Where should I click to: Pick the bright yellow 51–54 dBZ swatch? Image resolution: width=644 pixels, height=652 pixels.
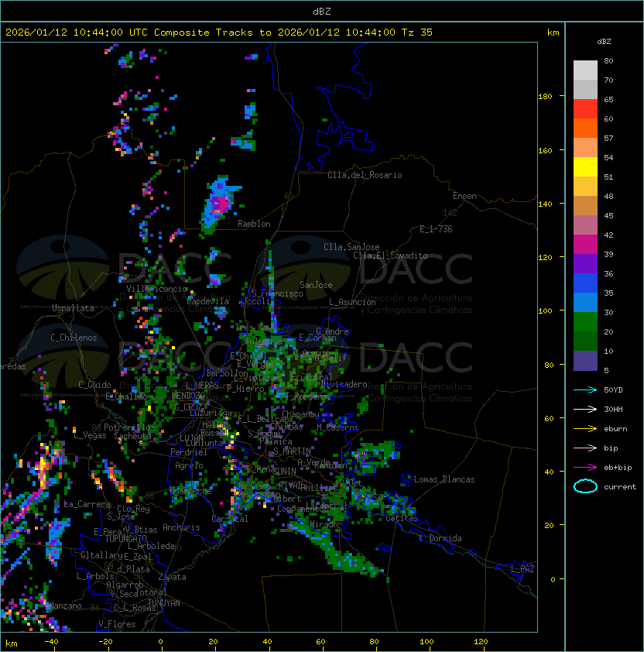coord(585,166)
